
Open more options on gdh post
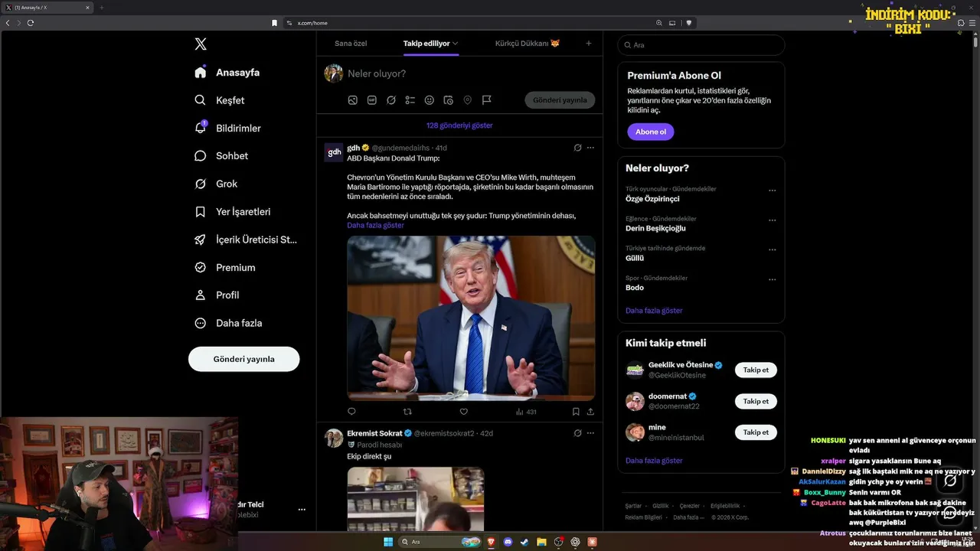pyautogui.click(x=590, y=148)
